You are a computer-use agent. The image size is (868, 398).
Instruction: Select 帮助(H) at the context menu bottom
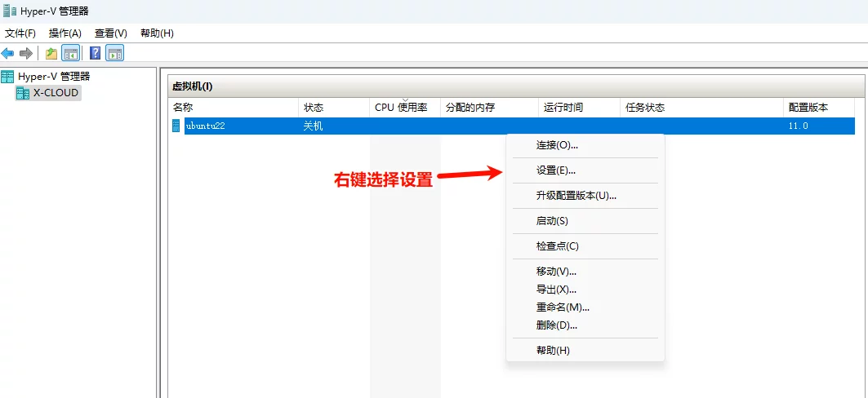pos(585,351)
